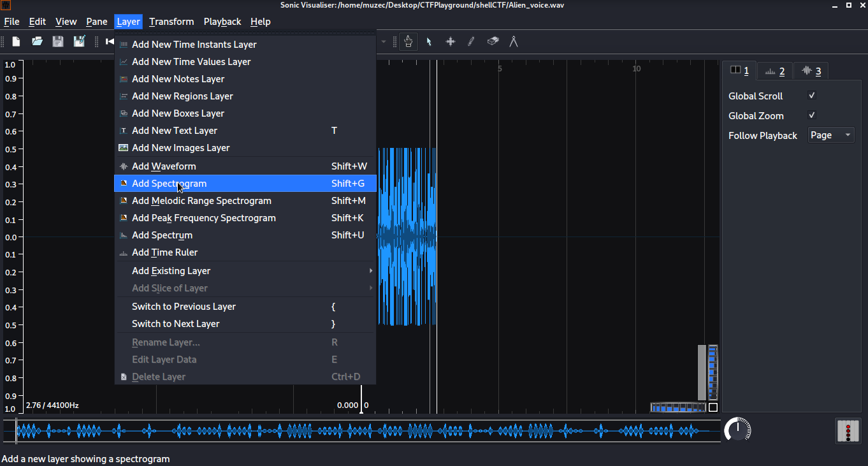The image size is (868, 466).
Task: Click the grey vertical range scrollbar
Action: coord(702,372)
